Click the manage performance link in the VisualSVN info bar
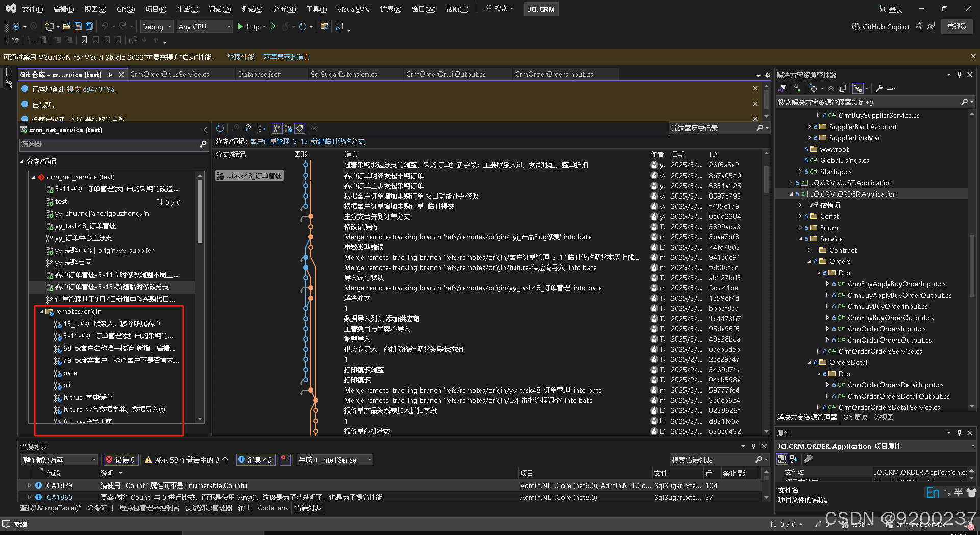980x535 pixels. click(x=240, y=57)
